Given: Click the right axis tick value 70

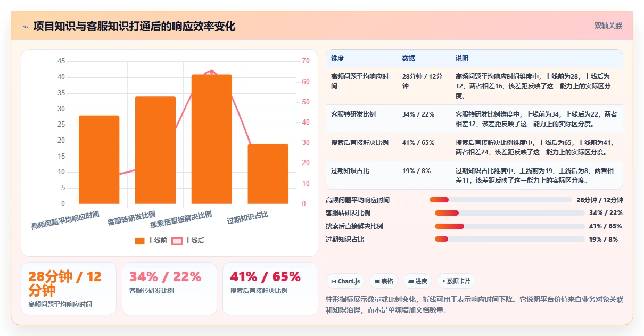Looking at the screenshot, I should coord(306,61).
